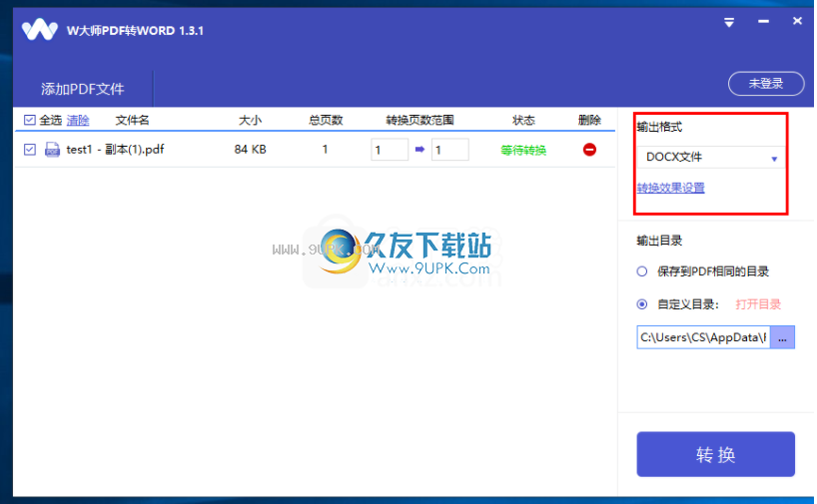Click the 输出格式 label

[659, 127]
